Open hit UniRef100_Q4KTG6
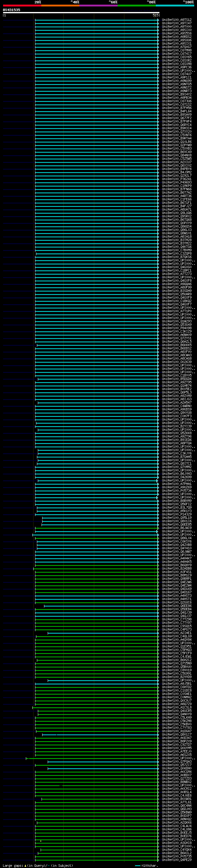The height and width of the screenshot is (868, 197). pos(176,247)
